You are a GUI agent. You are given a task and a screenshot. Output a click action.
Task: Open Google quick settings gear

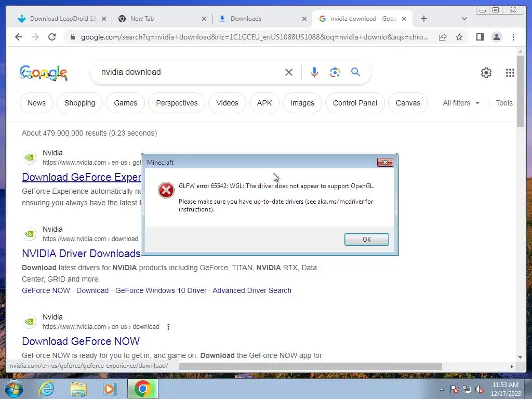486,73
